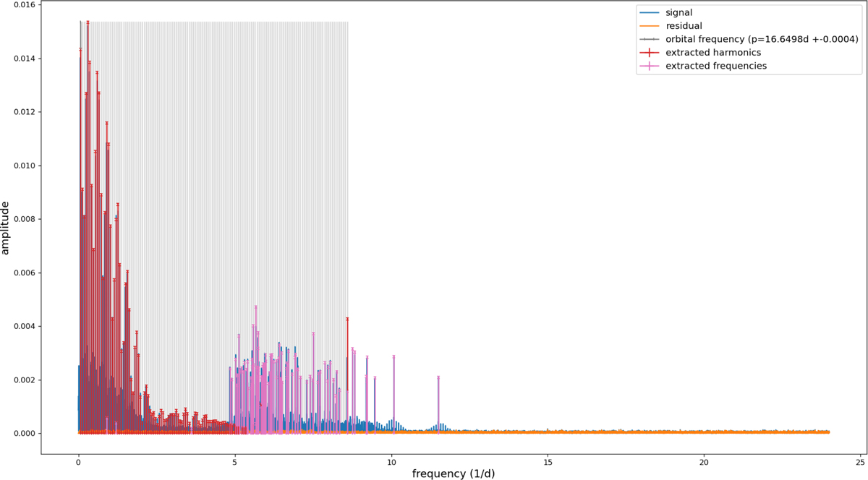
Task: Click the orbital frequency period legend text
Action: [762, 39]
